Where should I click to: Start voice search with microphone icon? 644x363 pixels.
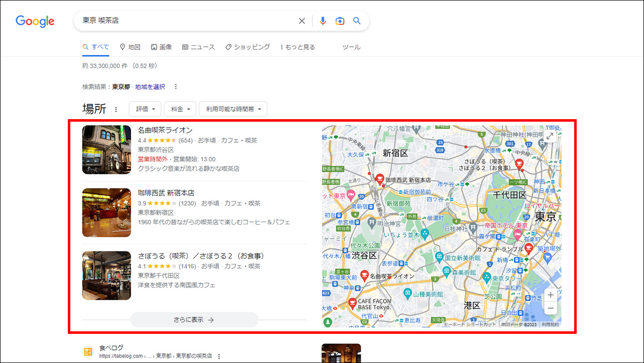(323, 21)
